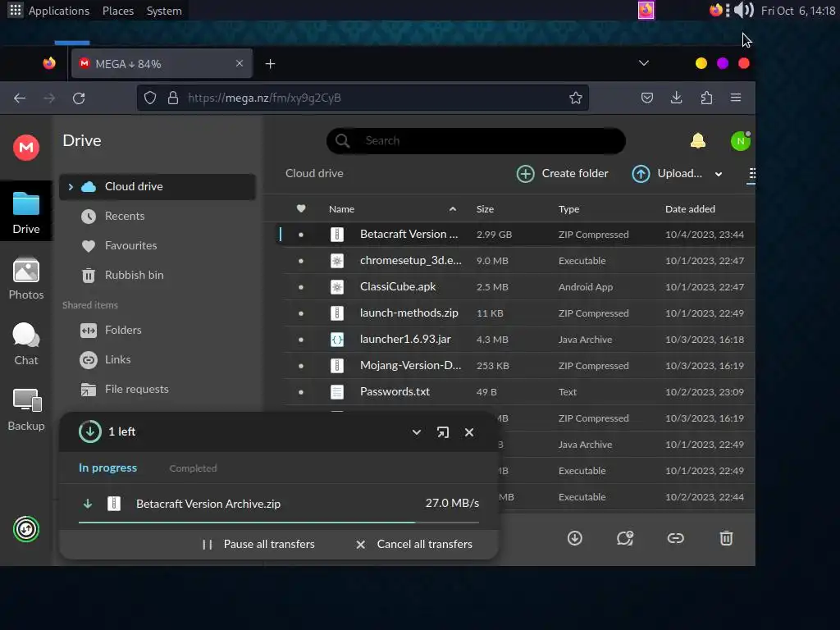Image resolution: width=840 pixels, height=630 pixels.
Task: Click the site lock icon
Action: 173,98
